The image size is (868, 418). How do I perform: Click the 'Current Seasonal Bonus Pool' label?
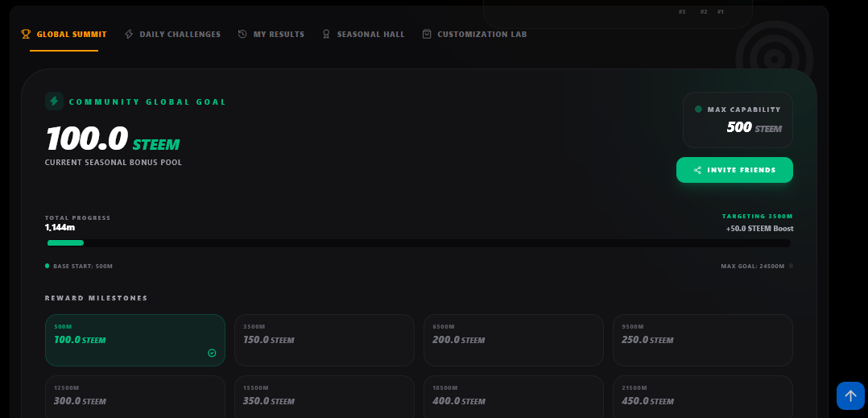point(114,163)
